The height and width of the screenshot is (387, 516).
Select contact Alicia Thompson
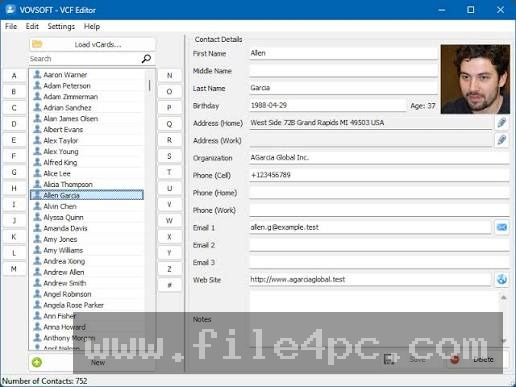87,184
